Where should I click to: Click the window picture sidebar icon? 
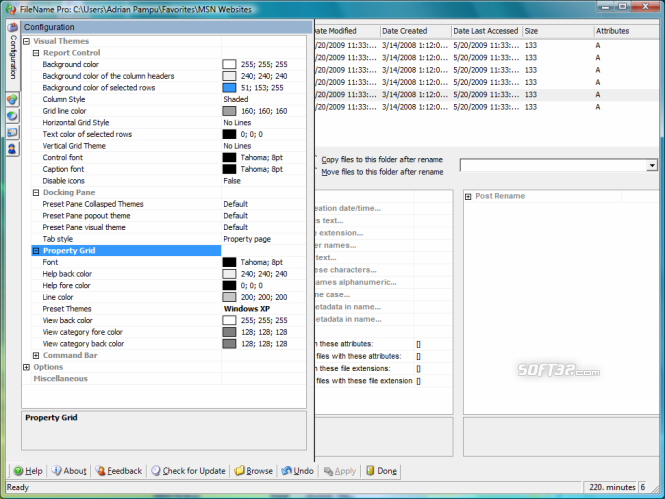(x=12, y=132)
